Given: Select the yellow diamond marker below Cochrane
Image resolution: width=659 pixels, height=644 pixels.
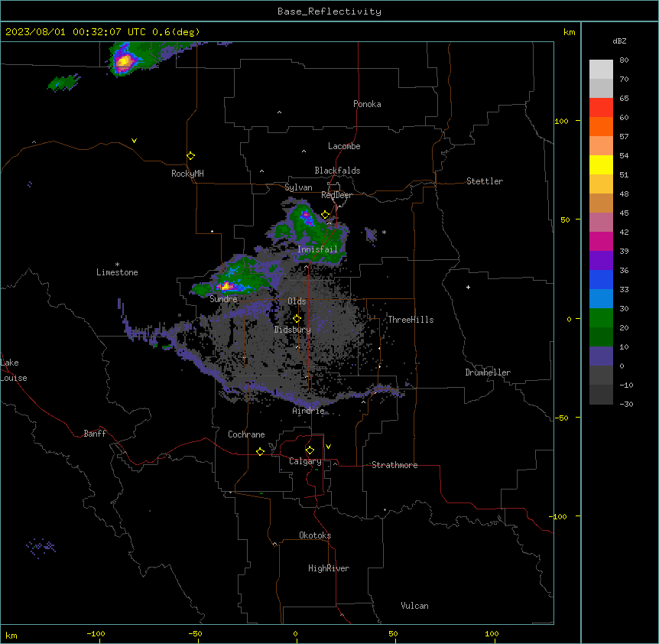Looking at the screenshot, I should [260, 451].
